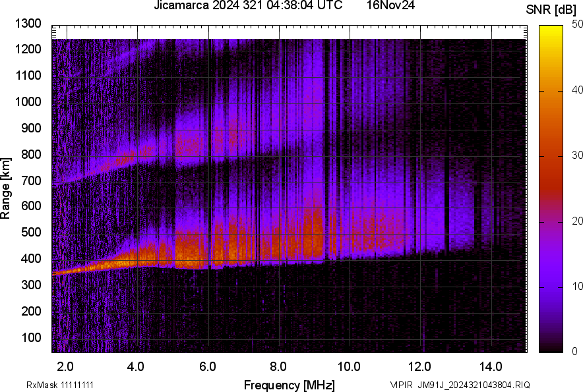583x392 pixels.
Task: Click the bright yellow echo trace near 350 km
Action: pos(95,266)
